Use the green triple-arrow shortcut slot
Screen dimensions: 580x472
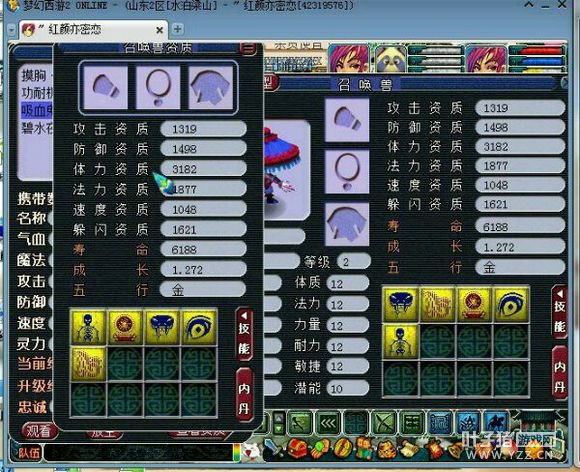click(x=328, y=423)
